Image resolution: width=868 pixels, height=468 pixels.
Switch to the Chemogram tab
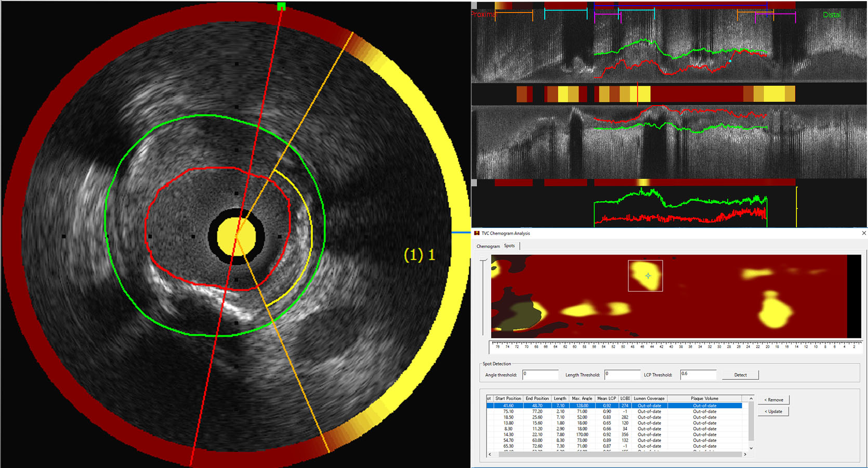click(488, 246)
